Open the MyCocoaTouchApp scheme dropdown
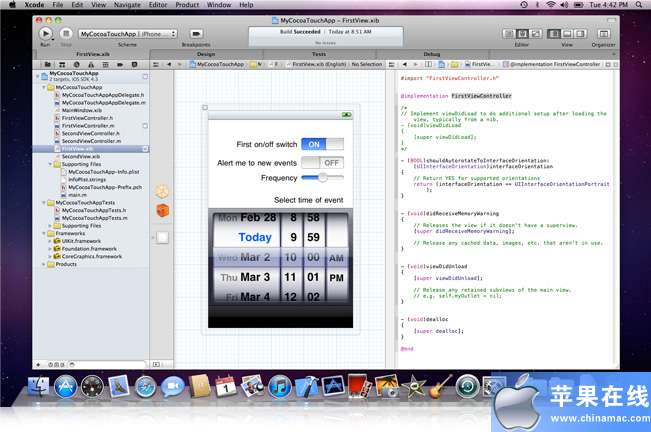This screenshot has width=651, height=432. point(110,33)
